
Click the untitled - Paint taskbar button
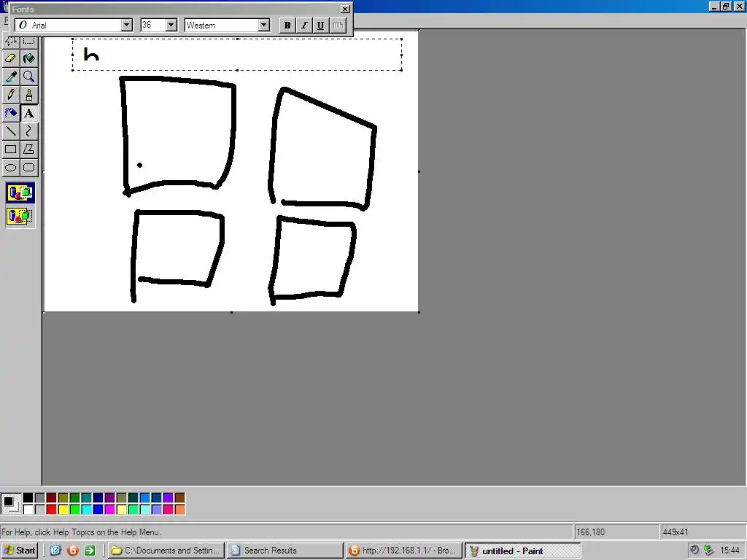pyautogui.click(x=522, y=551)
